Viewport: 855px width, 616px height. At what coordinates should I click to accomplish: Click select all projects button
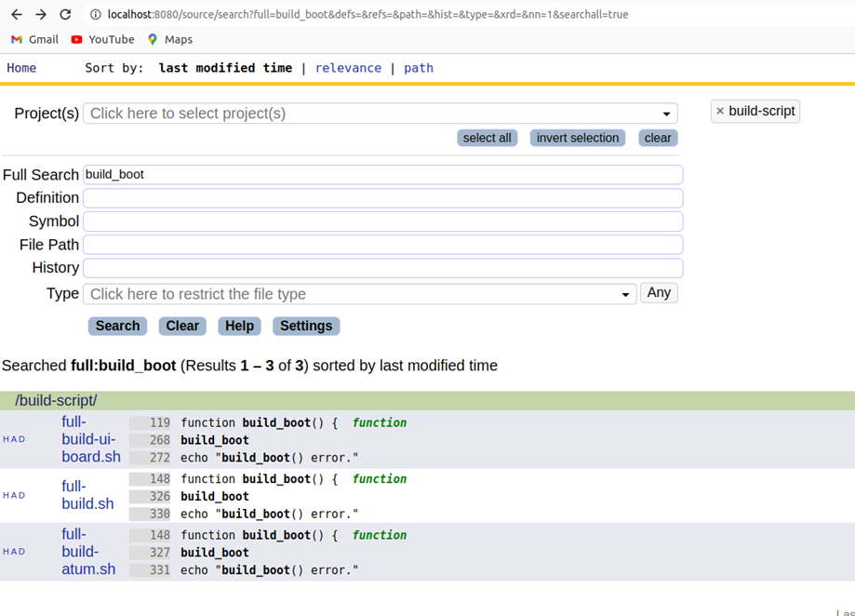coord(487,138)
